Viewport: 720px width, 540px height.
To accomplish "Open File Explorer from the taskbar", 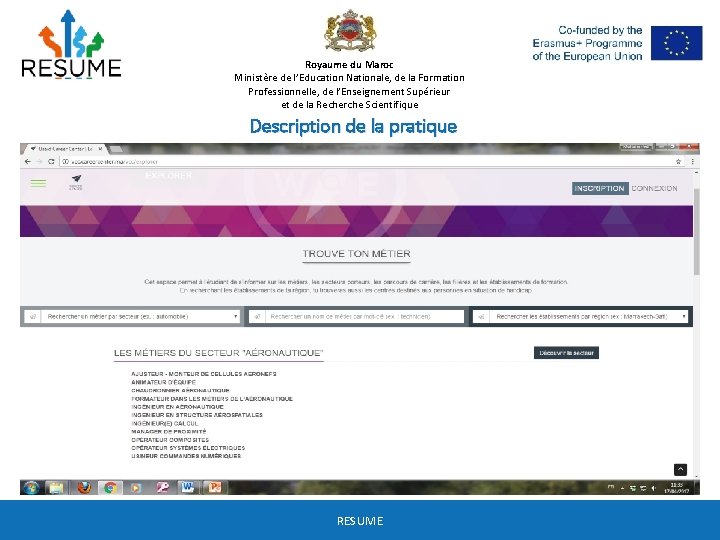I will click(56, 487).
